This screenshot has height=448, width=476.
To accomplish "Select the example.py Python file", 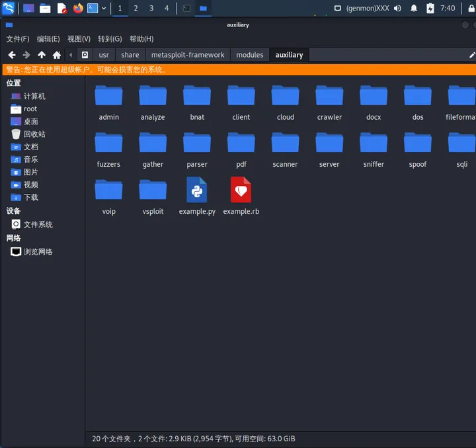I will pos(197,196).
